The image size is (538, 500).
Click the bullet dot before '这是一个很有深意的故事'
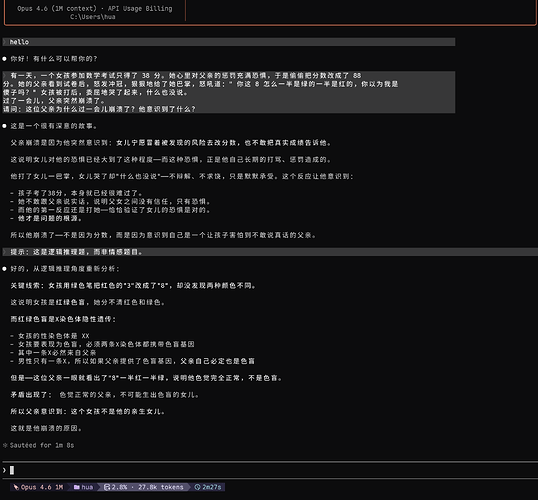4,126
